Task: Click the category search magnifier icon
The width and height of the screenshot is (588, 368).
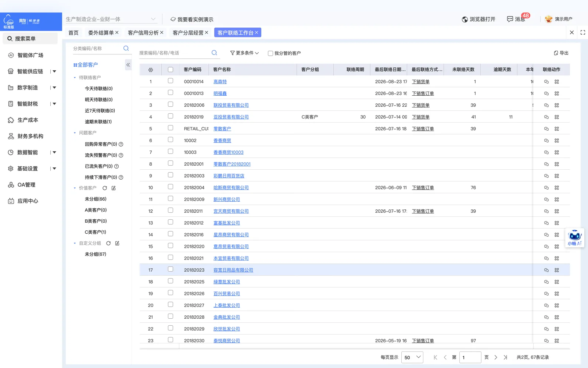Action: coord(126,48)
